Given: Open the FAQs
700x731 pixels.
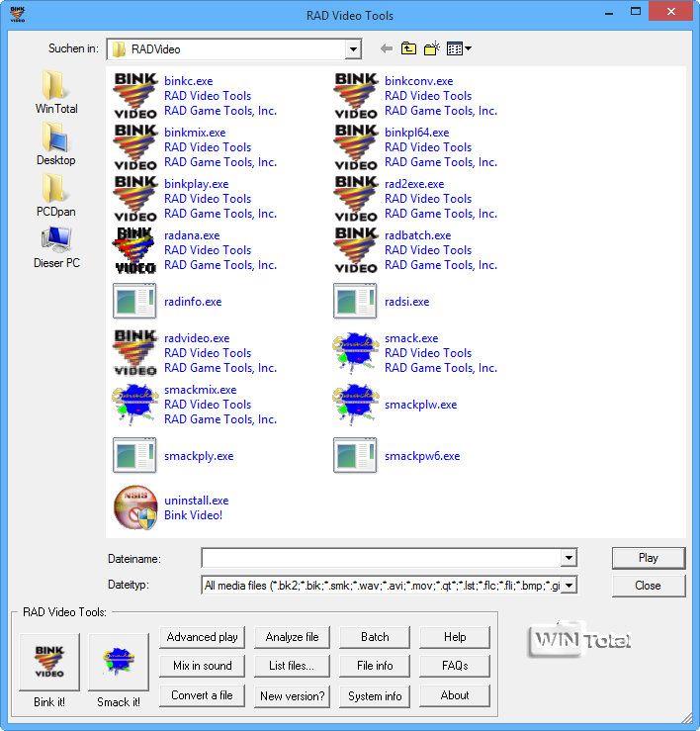Looking at the screenshot, I should [455, 666].
